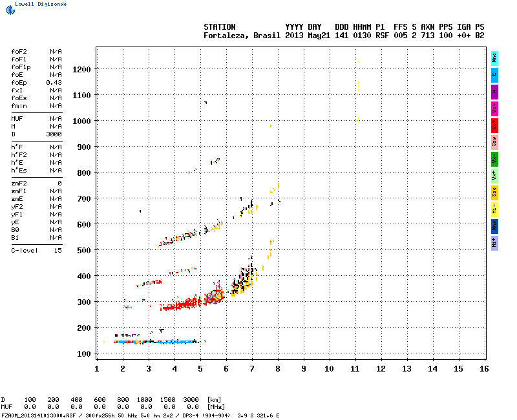517x420 pixels.
Task: Click the 16 MHz frequency axis label
Action: tap(484, 369)
